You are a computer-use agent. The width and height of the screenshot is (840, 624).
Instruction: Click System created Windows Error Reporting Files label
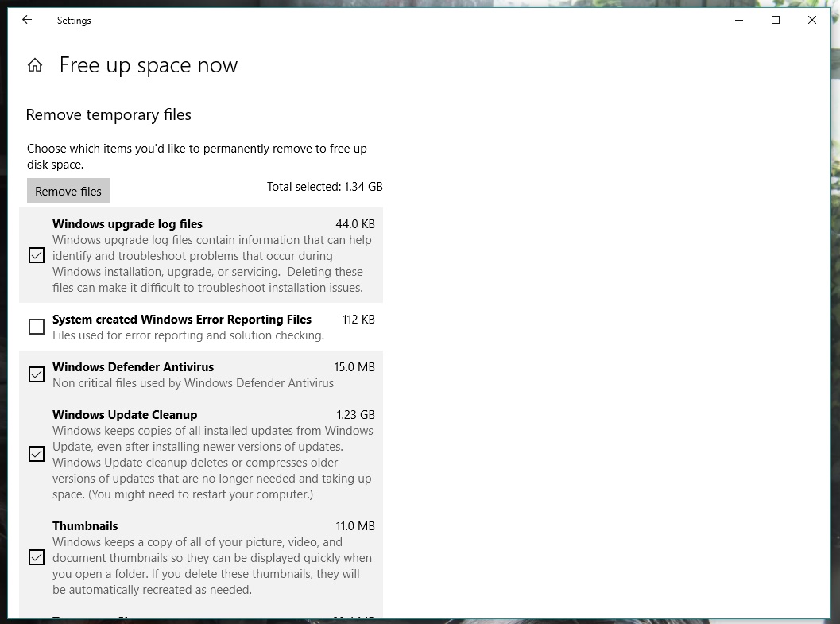point(182,320)
